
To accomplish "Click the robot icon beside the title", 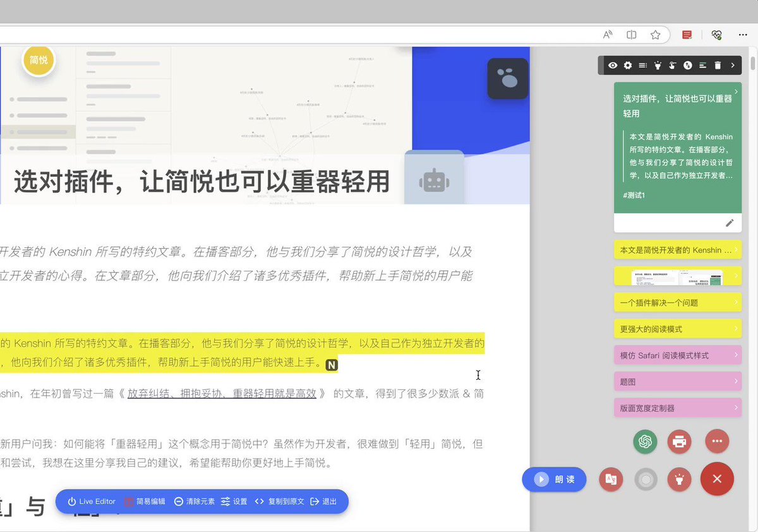I will [434, 182].
